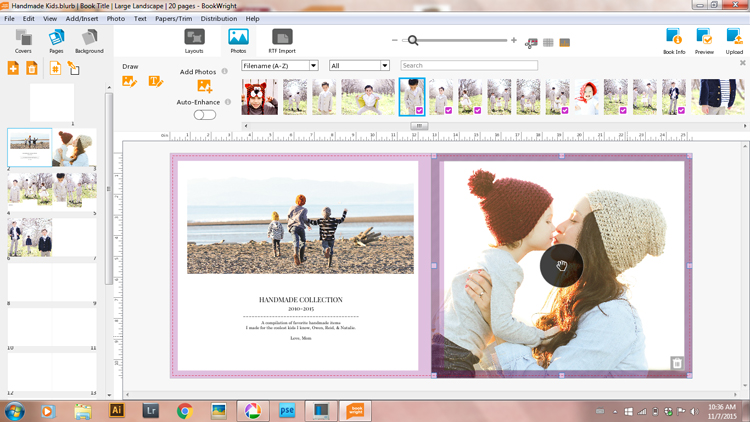This screenshot has height=422, width=750.
Task: Open Chrome from the taskbar
Action: [185, 411]
